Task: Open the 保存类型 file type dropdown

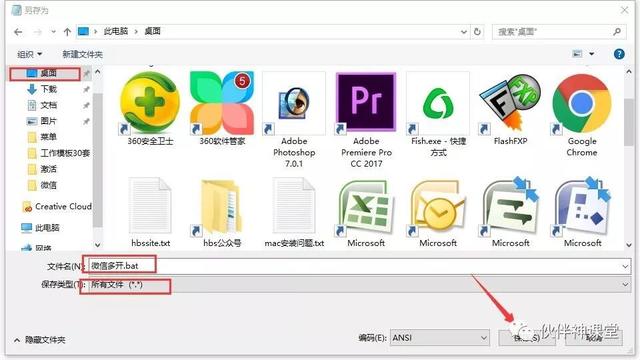Action: pos(625,284)
